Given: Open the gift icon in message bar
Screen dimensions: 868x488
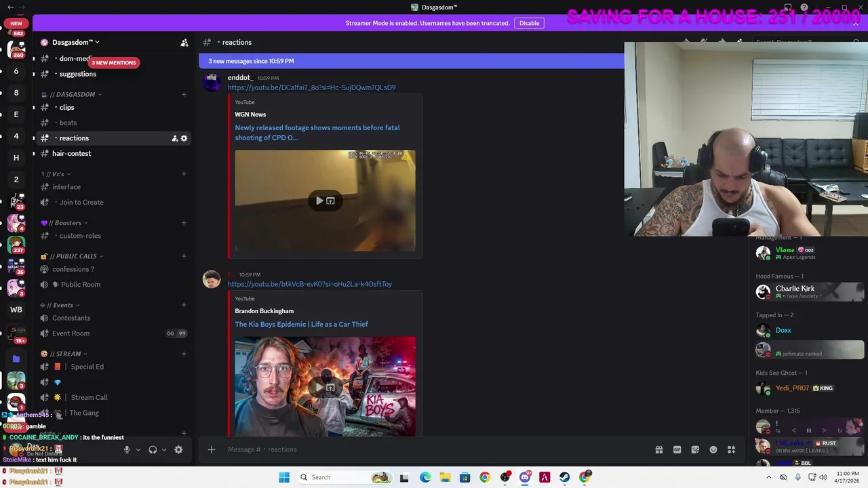Looking at the screenshot, I should (x=658, y=449).
